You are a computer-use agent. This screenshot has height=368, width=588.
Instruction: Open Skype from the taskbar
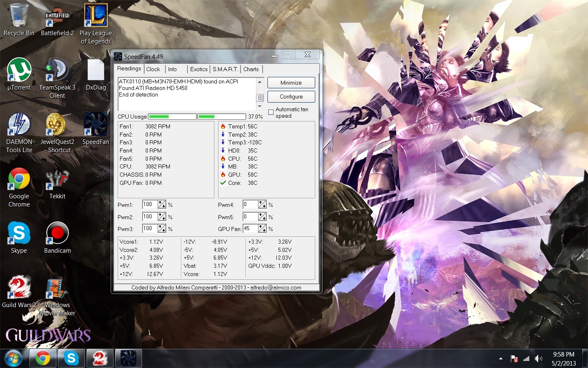pyautogui.click(x=71, y=359)
